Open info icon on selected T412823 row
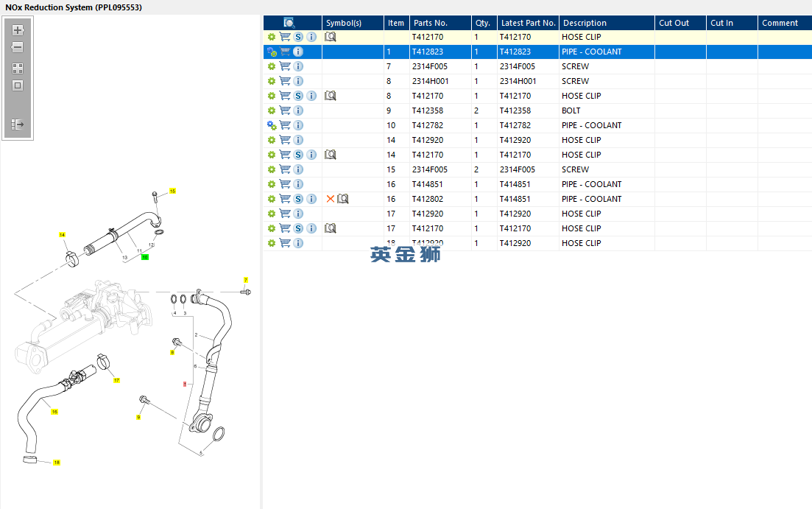The image size is (812, 509). pos(297,52)
